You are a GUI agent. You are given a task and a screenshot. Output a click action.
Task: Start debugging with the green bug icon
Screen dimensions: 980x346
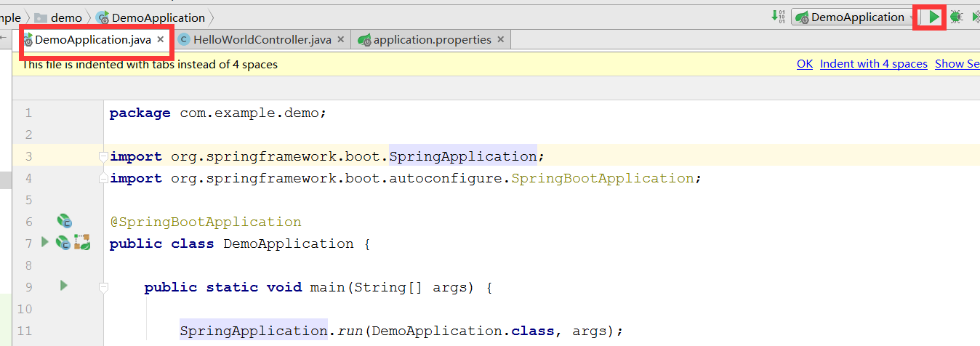tap(957, 17)
